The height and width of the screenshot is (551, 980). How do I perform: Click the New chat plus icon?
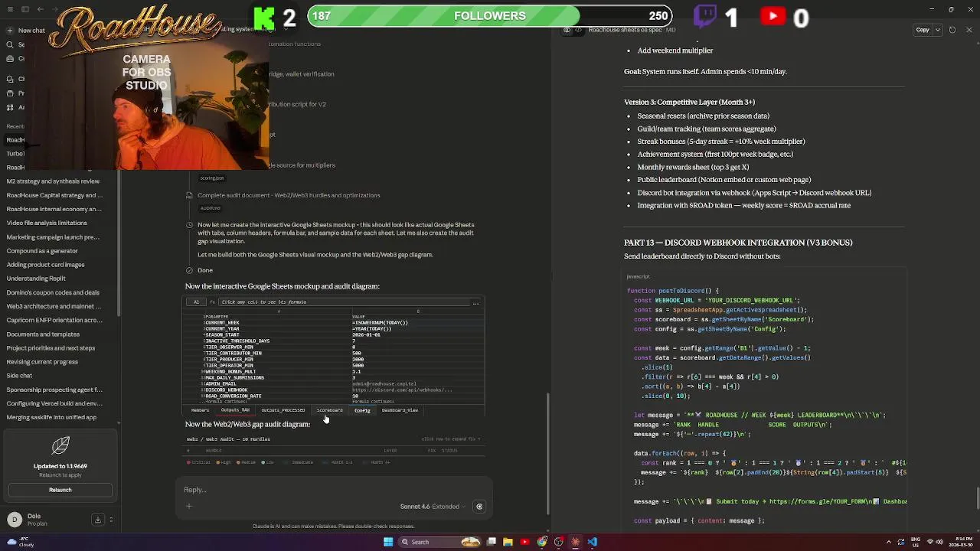point(9,31)
